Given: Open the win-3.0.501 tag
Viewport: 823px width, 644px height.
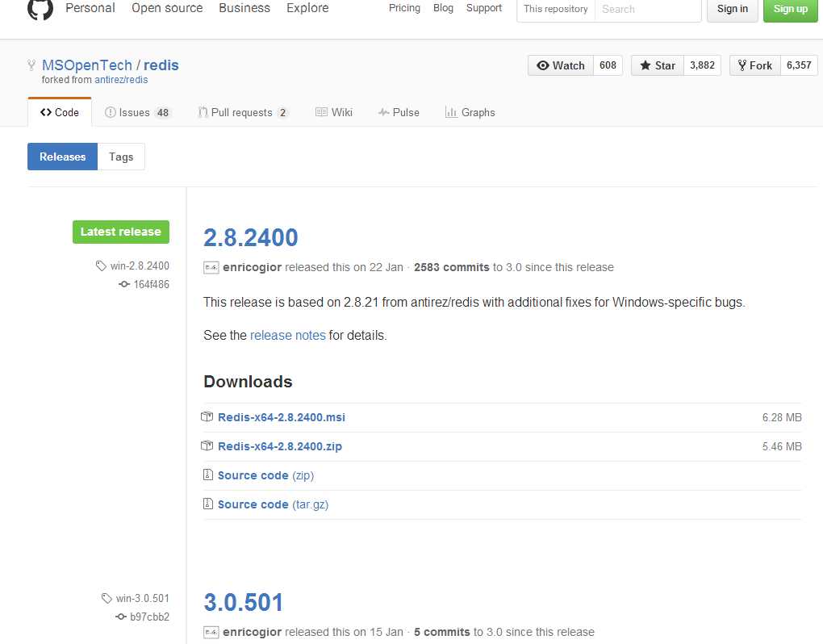Looking at the screenshot, I should [143, 598].
